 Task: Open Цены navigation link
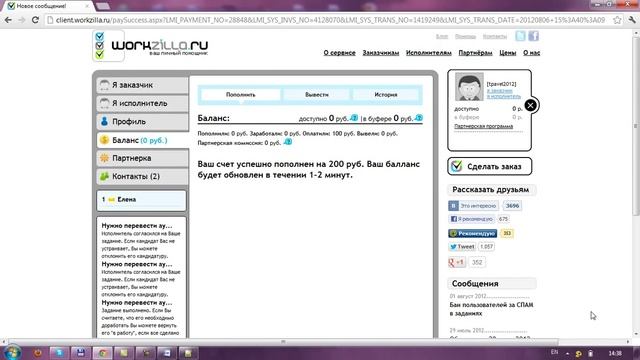point(508,53)
